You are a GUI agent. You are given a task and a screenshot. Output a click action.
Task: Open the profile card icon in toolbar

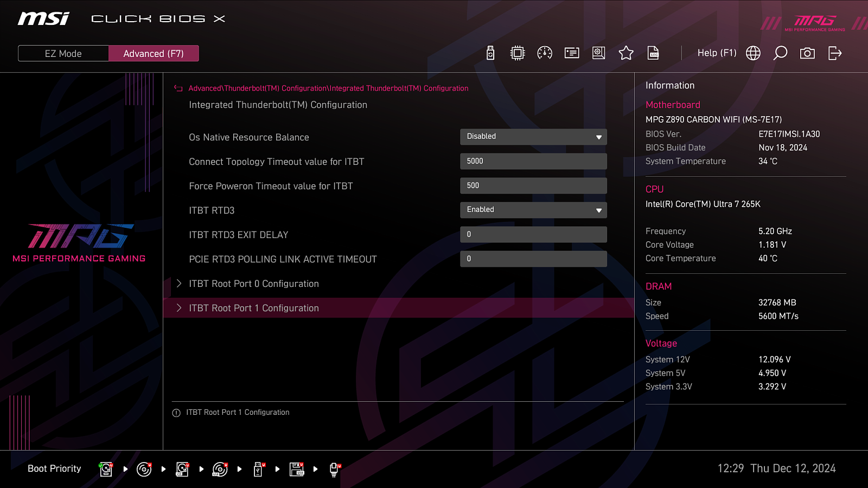572,53
